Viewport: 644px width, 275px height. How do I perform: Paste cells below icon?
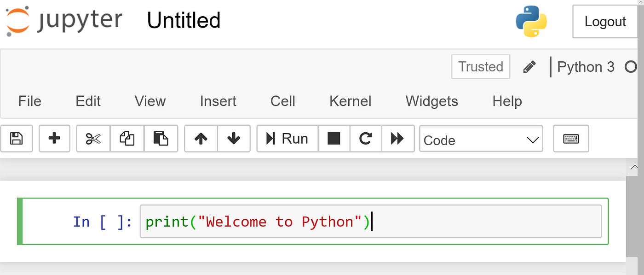coord(161,138)
